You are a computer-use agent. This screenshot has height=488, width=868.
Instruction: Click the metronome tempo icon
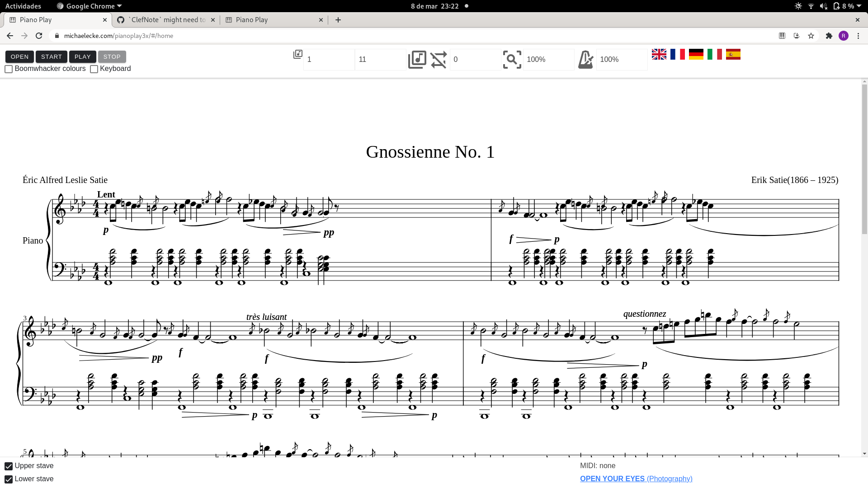[585, 60]
